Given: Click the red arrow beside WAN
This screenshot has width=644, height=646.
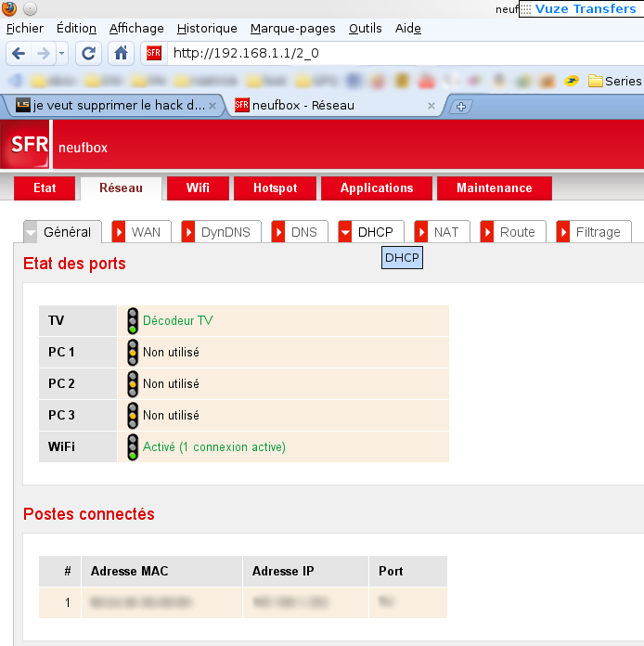Looking at the screenshot, I should point(119,232).
